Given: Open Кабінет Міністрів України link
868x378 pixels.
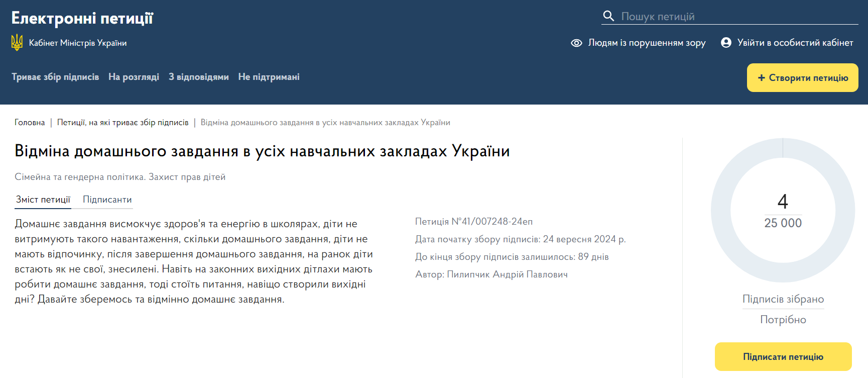Looking at the screenshot, I should 78,43.
